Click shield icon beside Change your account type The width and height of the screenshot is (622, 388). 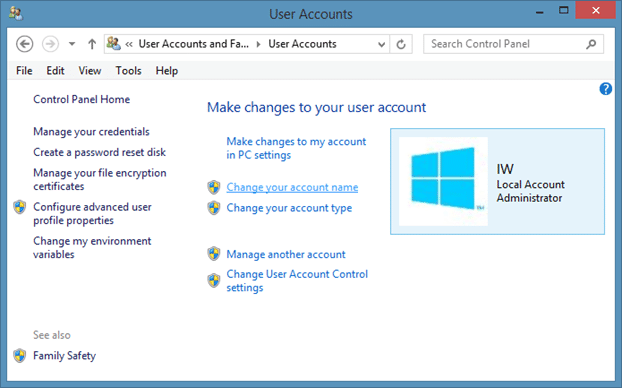214,208
